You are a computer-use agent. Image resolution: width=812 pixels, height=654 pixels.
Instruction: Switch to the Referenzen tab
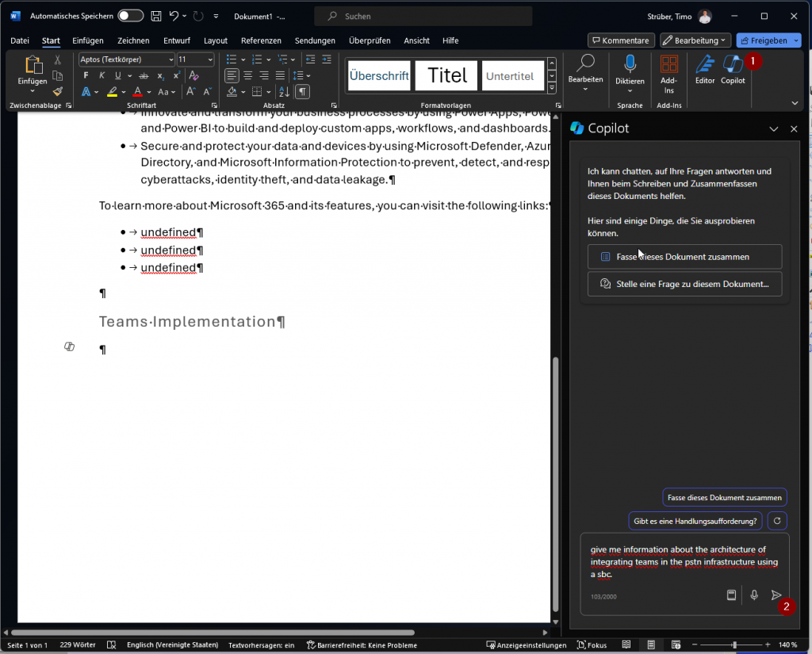(261, 40)
